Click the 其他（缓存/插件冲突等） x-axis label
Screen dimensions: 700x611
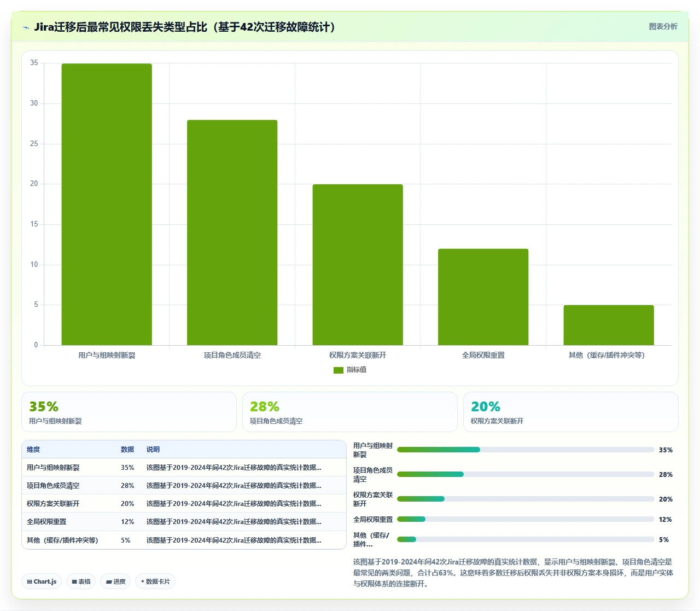[x=606, y=355]
